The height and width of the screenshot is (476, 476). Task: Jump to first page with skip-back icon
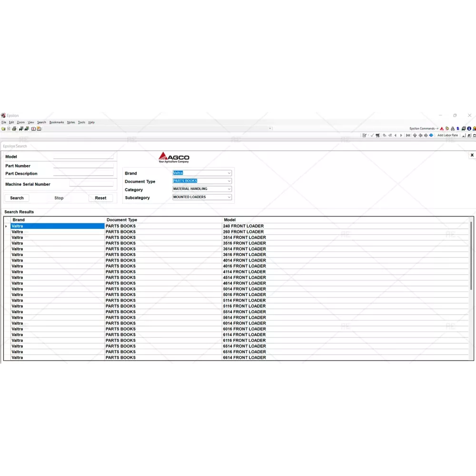(x=408, y=135)
